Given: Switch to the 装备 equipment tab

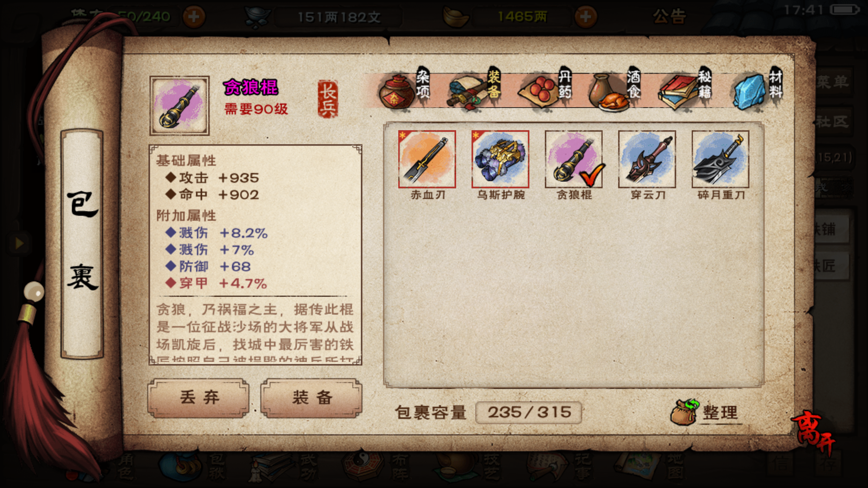Looking at the screenshot, I should tap(475, 88).
